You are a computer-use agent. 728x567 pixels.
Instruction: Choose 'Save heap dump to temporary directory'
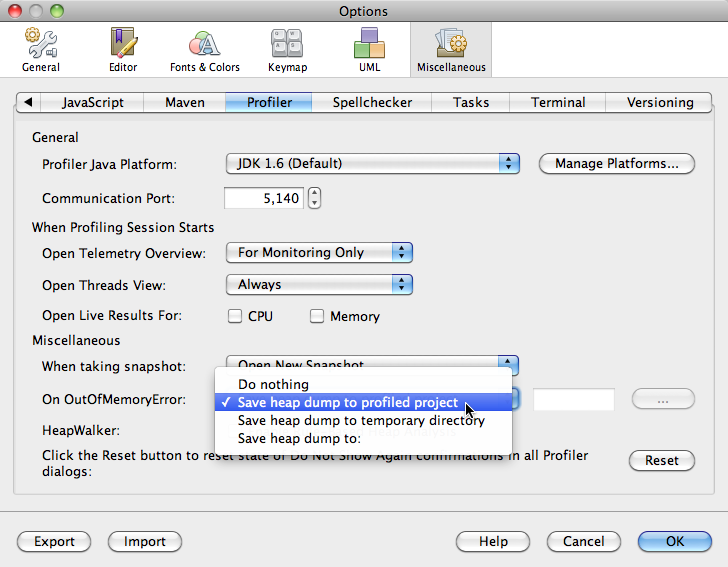pyautogui.click(x=361, y=421)
